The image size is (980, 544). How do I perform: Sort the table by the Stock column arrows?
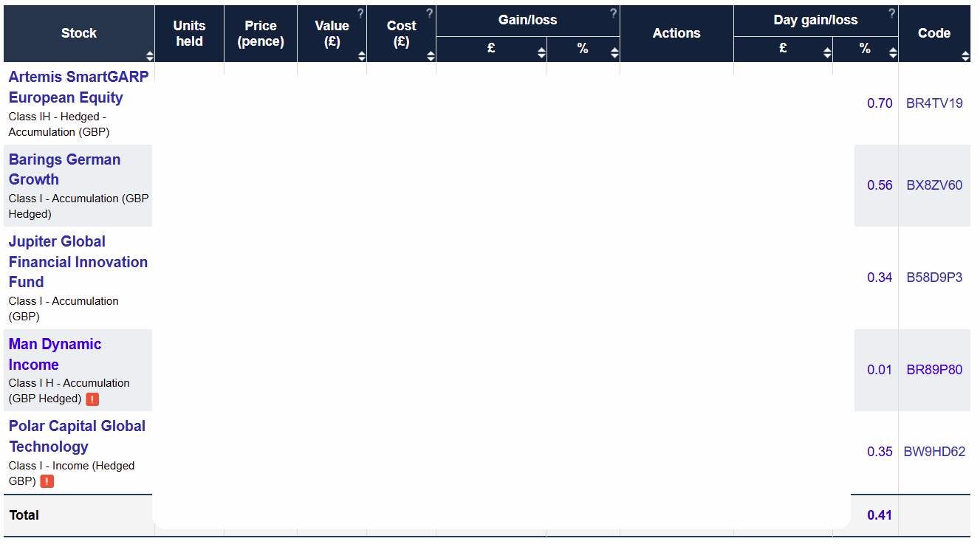click(x=150, y=56)
